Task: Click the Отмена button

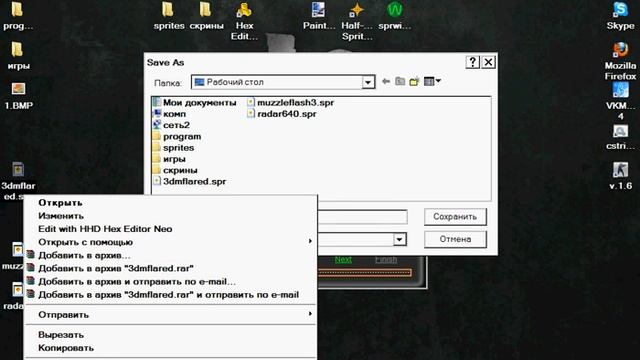Action: point(455,239)
